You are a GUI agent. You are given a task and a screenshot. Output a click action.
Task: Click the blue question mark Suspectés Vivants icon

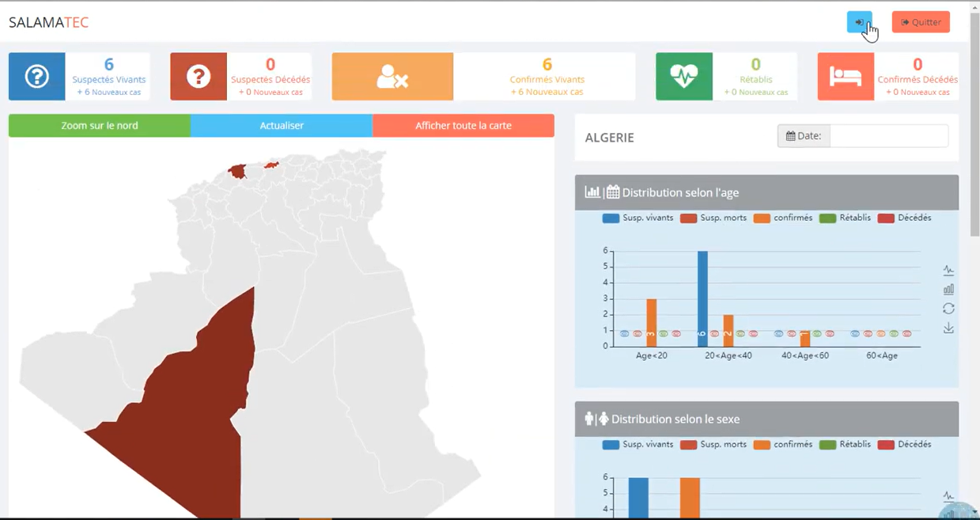pos(37,77)
